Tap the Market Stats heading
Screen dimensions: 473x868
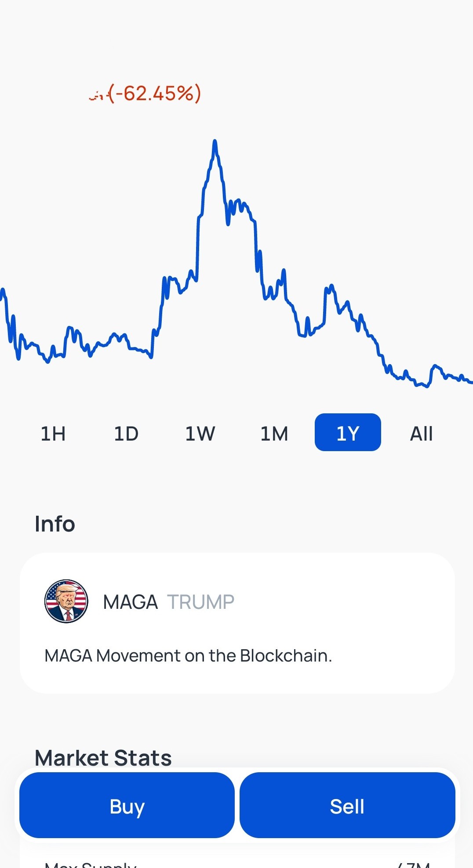pos(103,758)
